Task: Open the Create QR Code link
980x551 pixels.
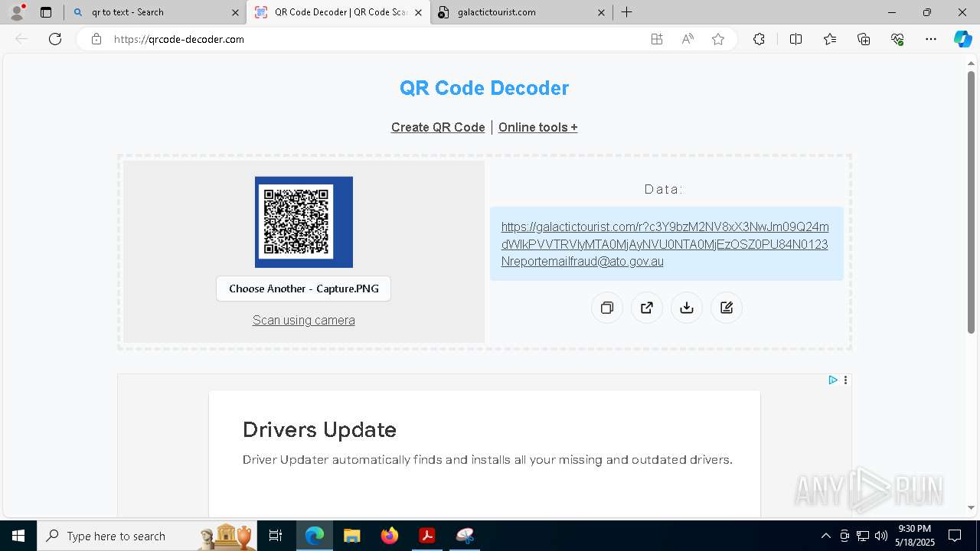Action: [438, 127]
